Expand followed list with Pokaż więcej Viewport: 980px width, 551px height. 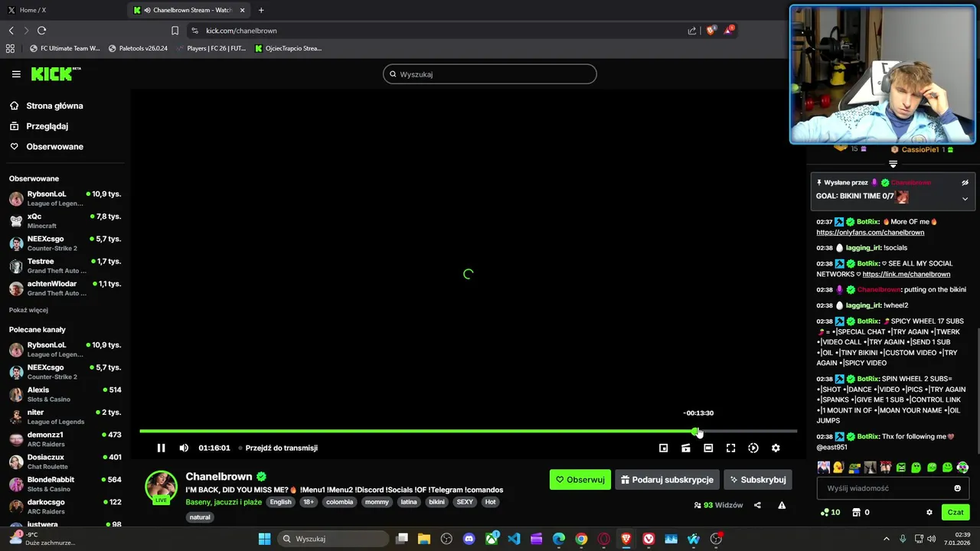coord(28,310)
